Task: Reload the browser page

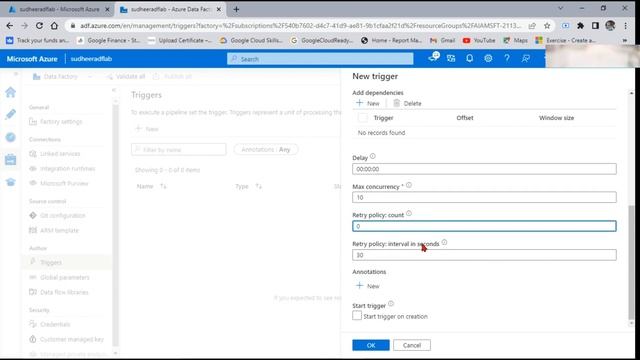Action: (x=39, y=26)
